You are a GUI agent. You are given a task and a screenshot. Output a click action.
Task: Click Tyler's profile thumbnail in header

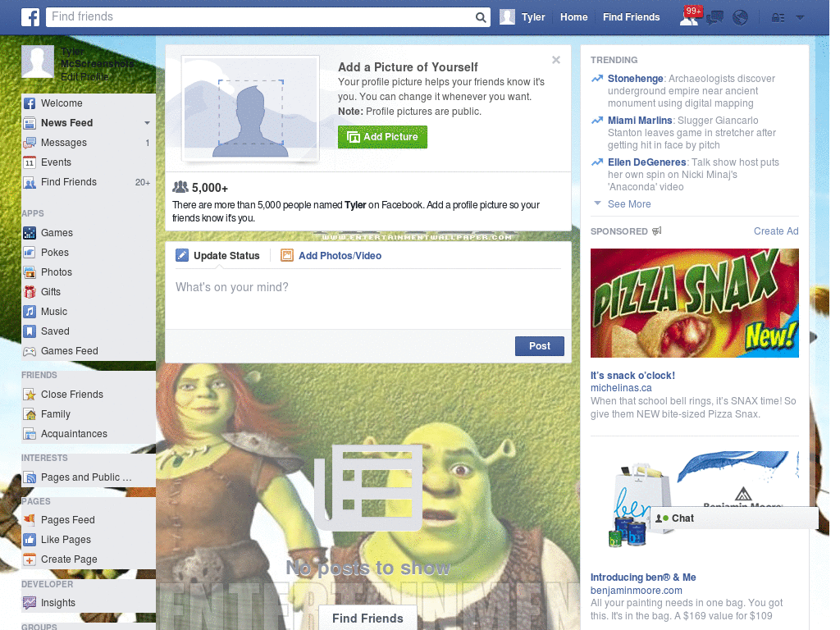coord(507,17)
